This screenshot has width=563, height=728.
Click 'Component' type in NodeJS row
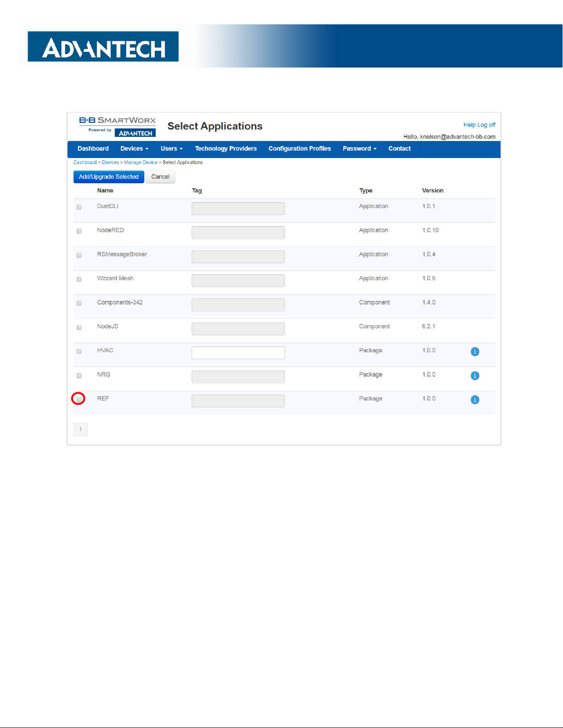click(375, 327)
